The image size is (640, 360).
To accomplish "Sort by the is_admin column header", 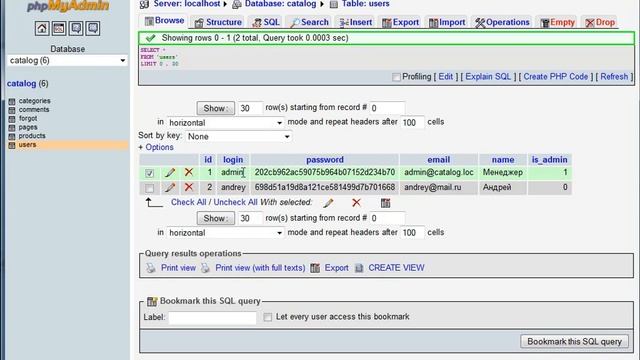I will (x=549, y=160).
